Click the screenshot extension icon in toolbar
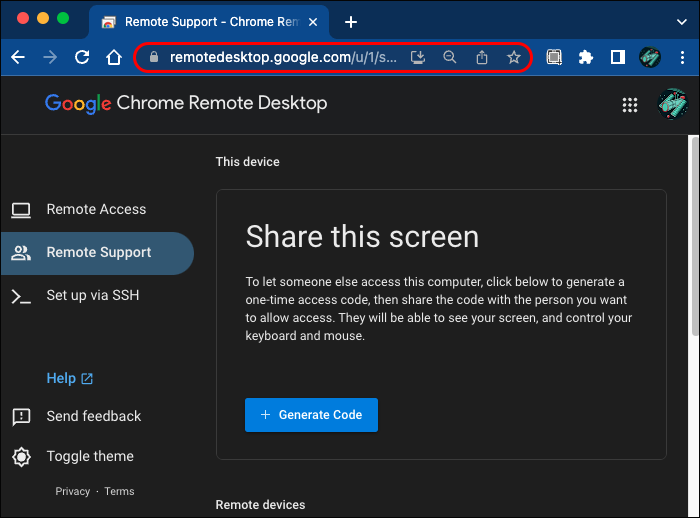This screenshot has height=518, width=700. [x=554, y=57]
